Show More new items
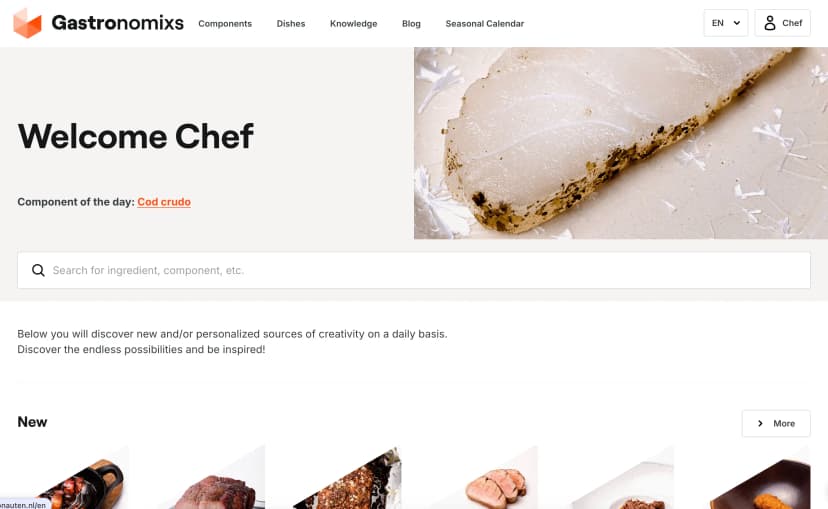 click(x=776, y=423)
